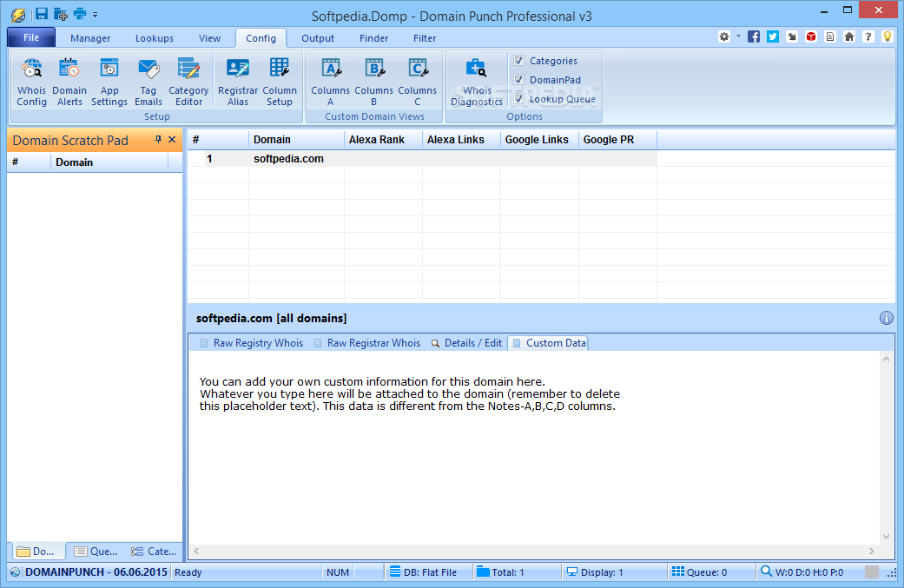Click the light bulb tips icon
The height and width of the screenshot is (588, 904).
coord(888,36)
